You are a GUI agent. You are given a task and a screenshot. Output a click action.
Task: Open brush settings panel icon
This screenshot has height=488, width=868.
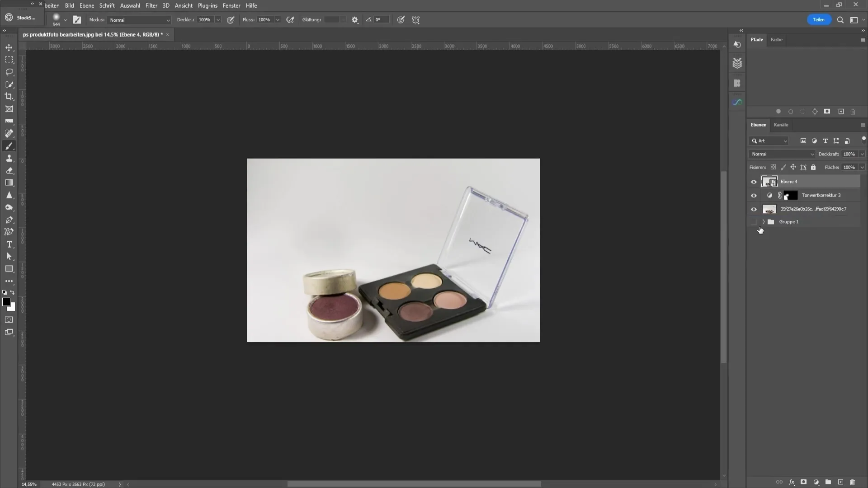pyautogui.click(x=77, y=20)
